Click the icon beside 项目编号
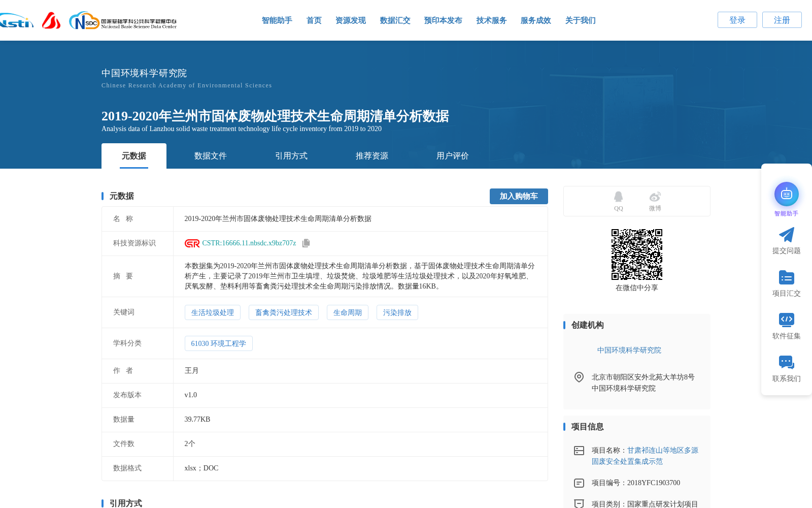Screen dimensions: 812x508 click(579, 483)
